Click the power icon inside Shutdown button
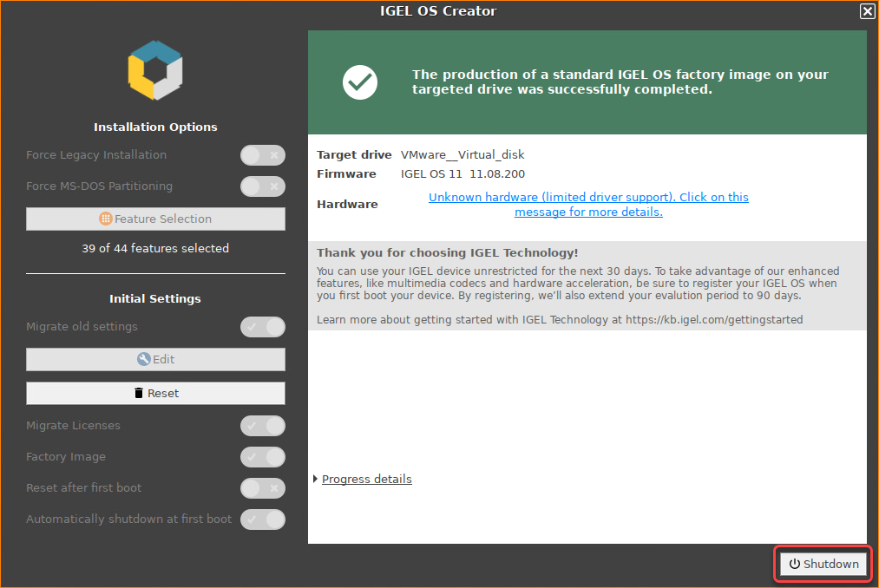 click(x=795, y=564)
